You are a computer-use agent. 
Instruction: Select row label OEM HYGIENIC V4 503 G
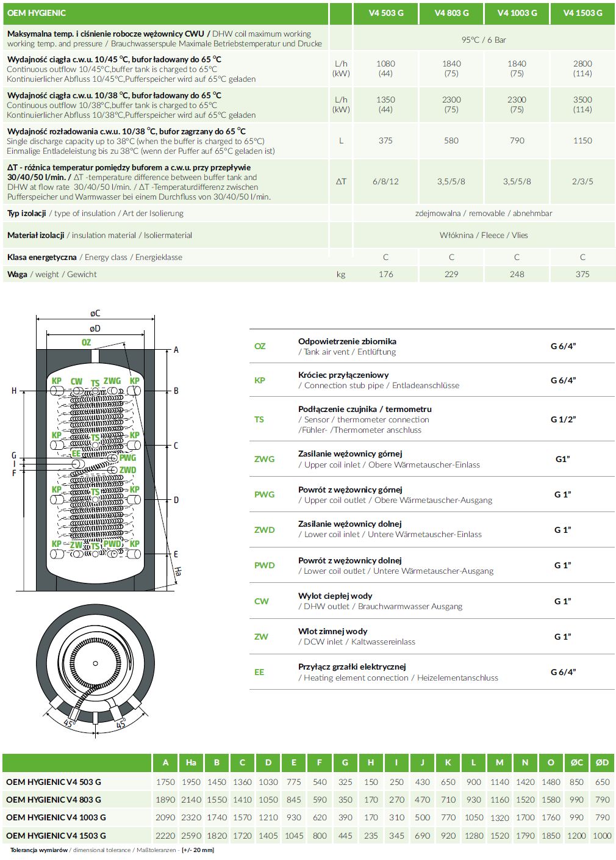(x=54, y=782)
